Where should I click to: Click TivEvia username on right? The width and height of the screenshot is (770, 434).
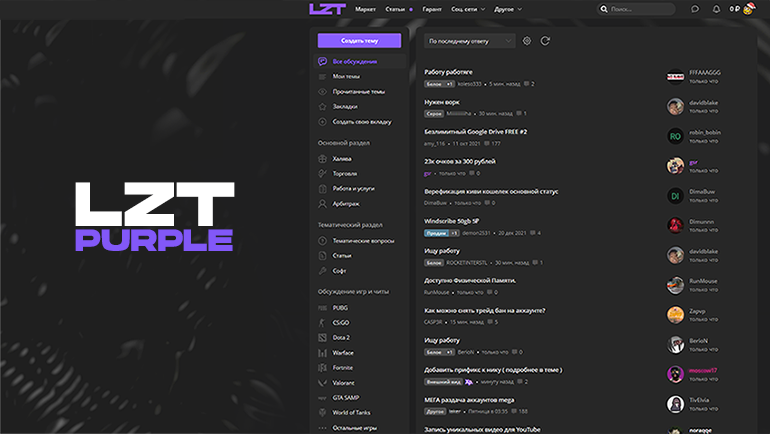pos(699,400)
